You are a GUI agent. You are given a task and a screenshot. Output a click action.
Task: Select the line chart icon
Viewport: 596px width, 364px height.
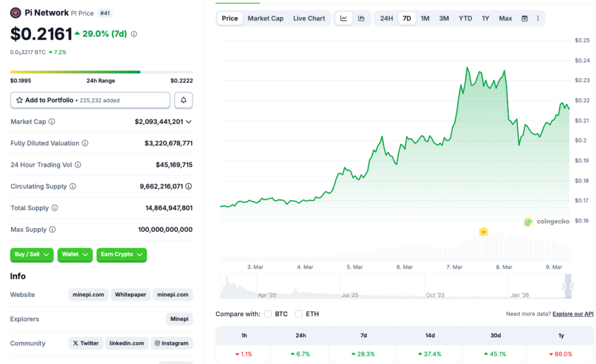[343, 18]
